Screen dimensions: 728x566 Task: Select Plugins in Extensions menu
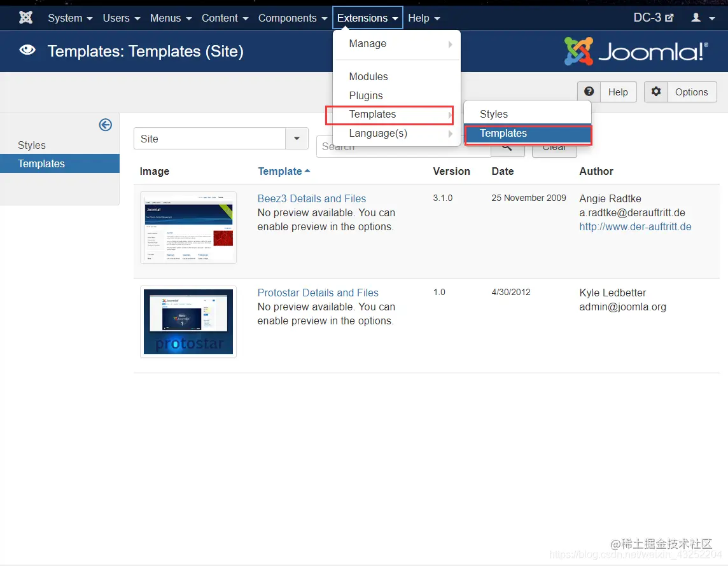396,95
